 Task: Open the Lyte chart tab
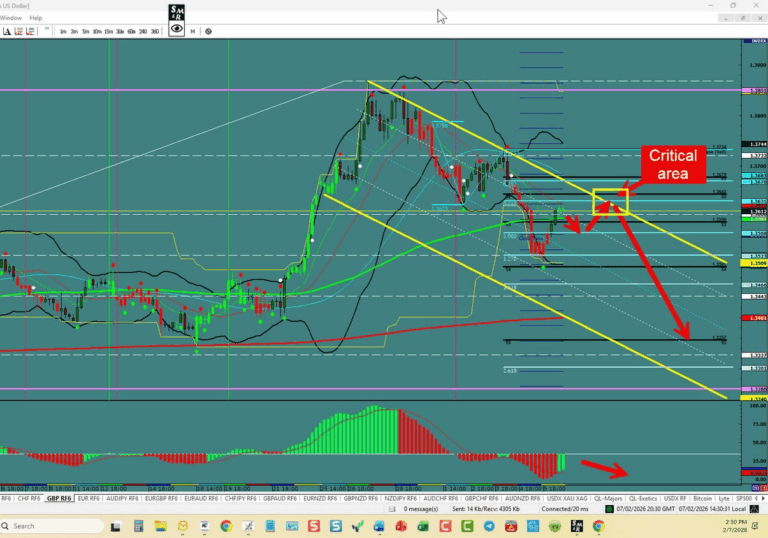tap(723, 498)
